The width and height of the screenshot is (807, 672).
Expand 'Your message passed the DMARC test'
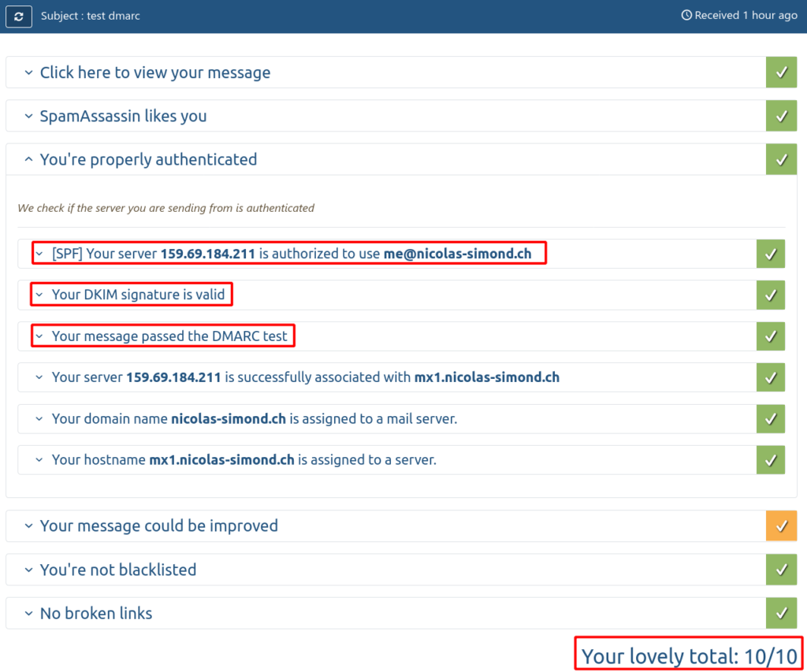[x=169, y=336]
